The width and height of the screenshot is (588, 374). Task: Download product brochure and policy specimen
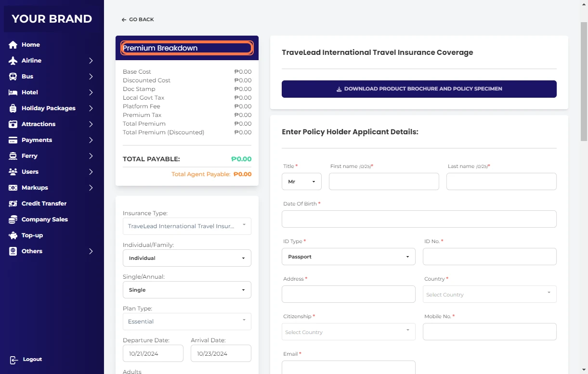[419, 89]
